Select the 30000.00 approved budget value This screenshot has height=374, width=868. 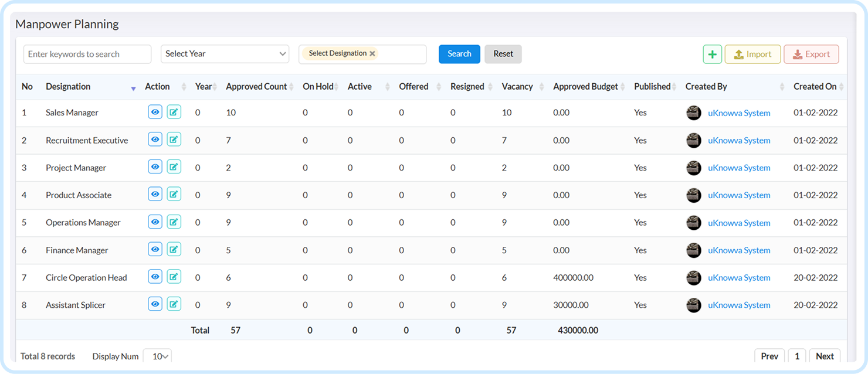[571, 305]
